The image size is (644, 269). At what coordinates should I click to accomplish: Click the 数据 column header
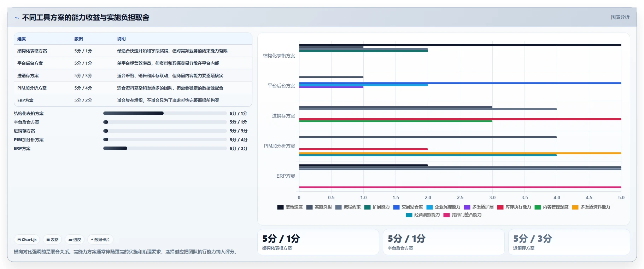[78, 39]
